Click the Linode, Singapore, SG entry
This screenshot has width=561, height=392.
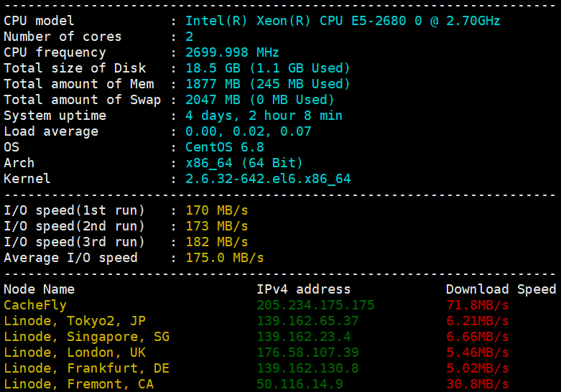click(87, 337)
